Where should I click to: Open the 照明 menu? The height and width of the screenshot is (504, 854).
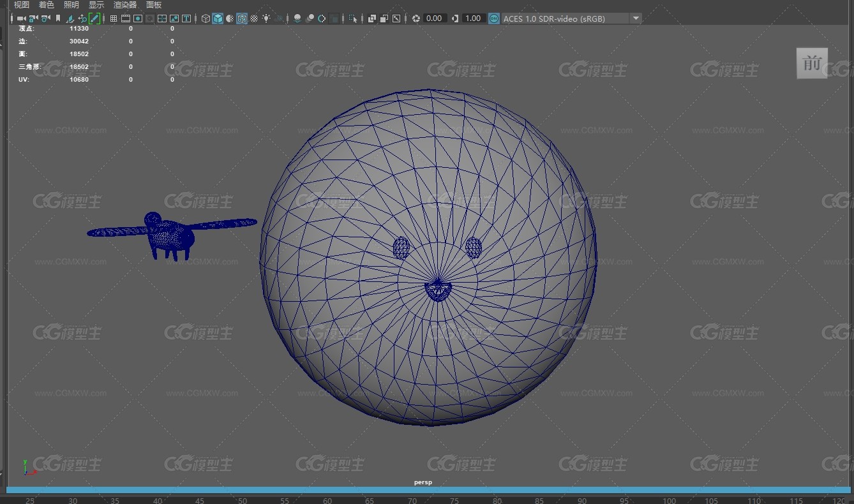coord(71,5)
